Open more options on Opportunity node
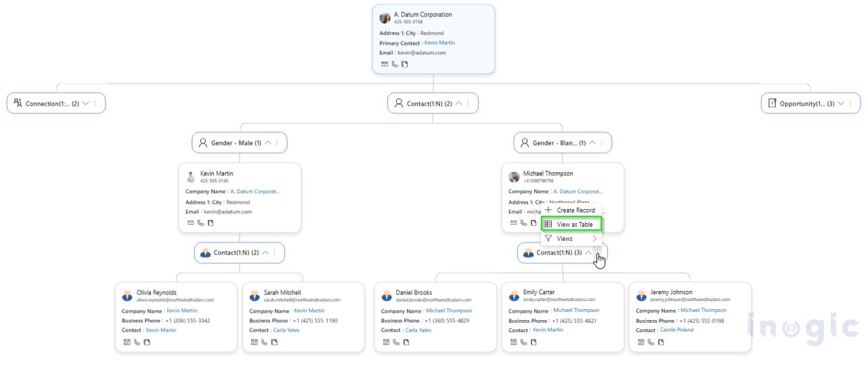The width and height of the screenshot is (868, 366). pyautogui.click(x=850, y=104)
